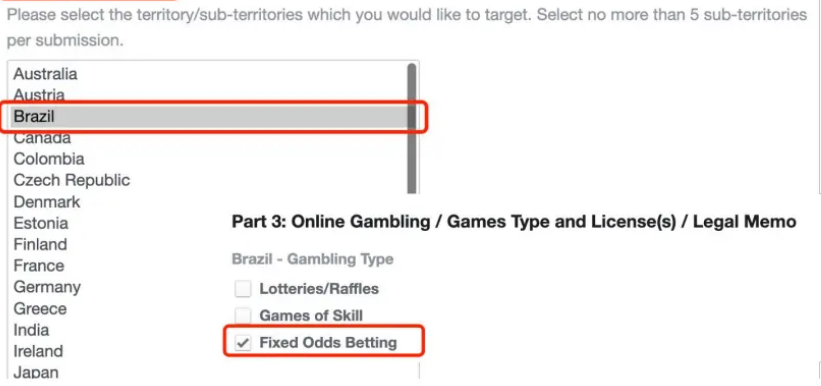
Task: Select Japan in the territory list
Action: click(36, 372)
